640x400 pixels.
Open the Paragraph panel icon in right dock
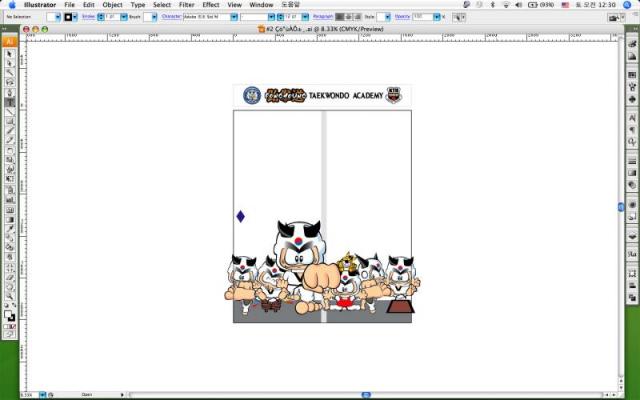(x=632, y=130)
